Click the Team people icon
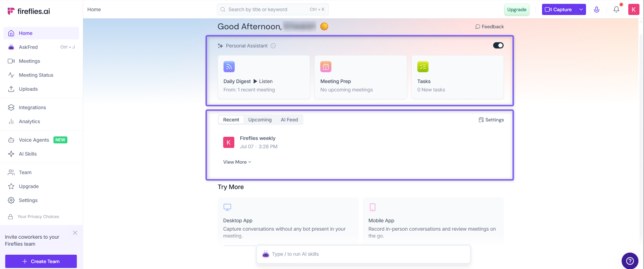This screenshot has width=644, height=269. coord(11,172)
